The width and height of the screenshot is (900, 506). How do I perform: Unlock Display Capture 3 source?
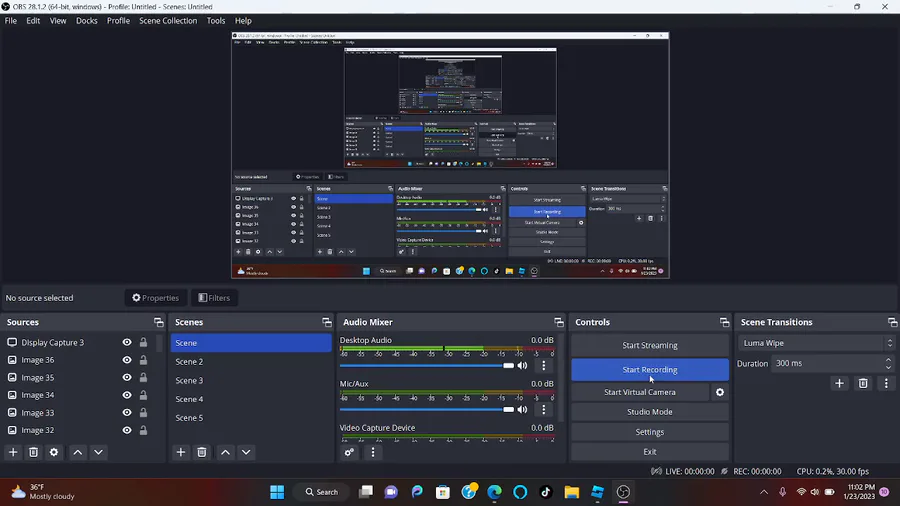pyautogui.click(x=143, y=342)
